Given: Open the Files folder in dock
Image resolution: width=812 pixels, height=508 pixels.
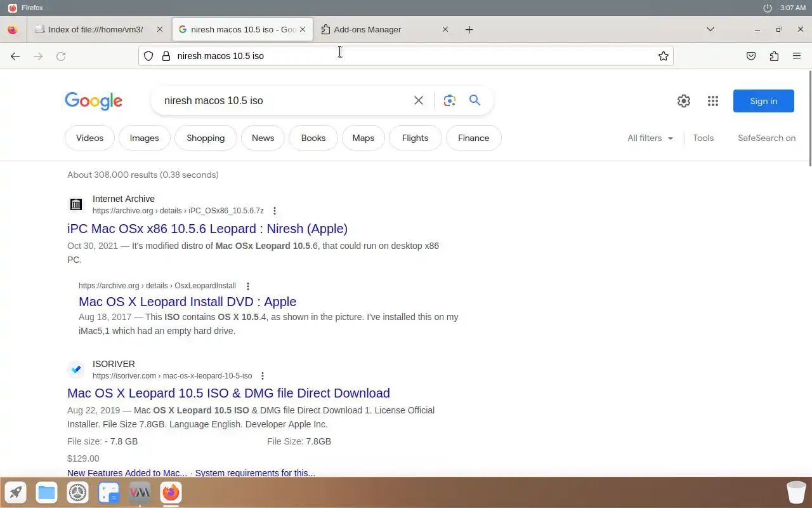Looking at the screenshot, I should click(46, 492).
